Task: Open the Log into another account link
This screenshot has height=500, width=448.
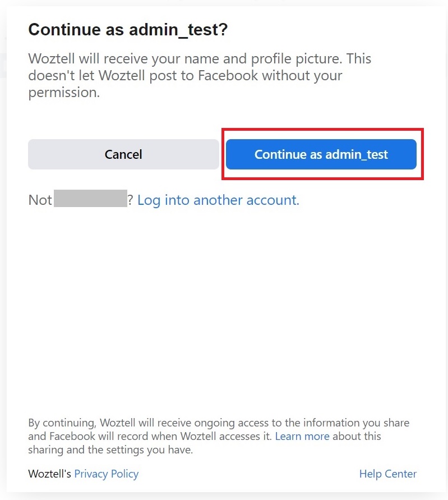Action: click(218, 200)
